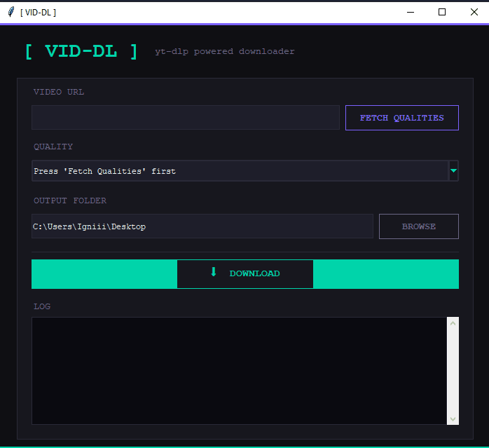Click the log vertical scrollbar track

pos(453,371)
